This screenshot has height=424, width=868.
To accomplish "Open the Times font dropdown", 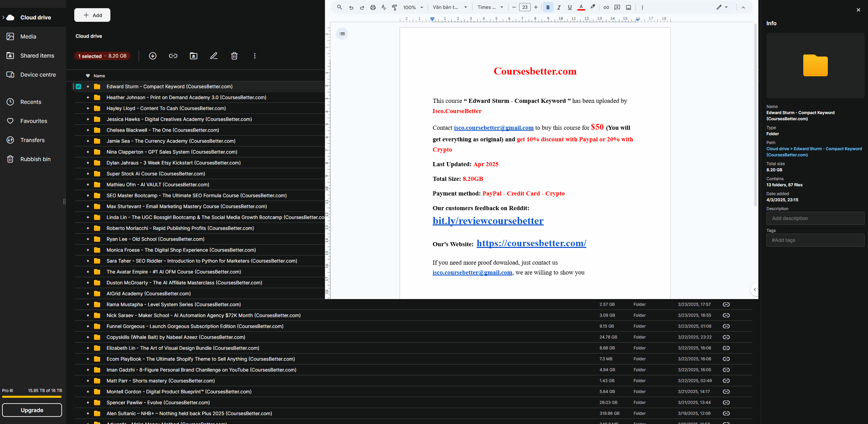I will pyautogui.click(x=490, y=7).
